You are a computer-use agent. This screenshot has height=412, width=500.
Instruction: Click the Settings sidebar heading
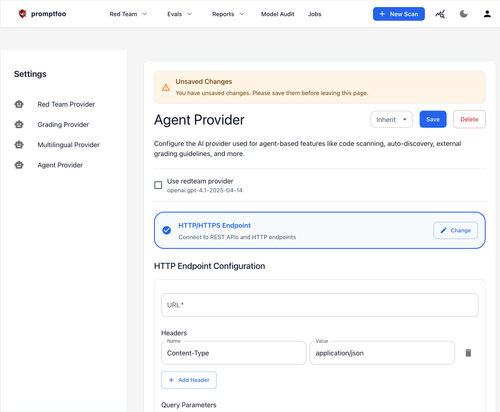(x=30, y=74)
